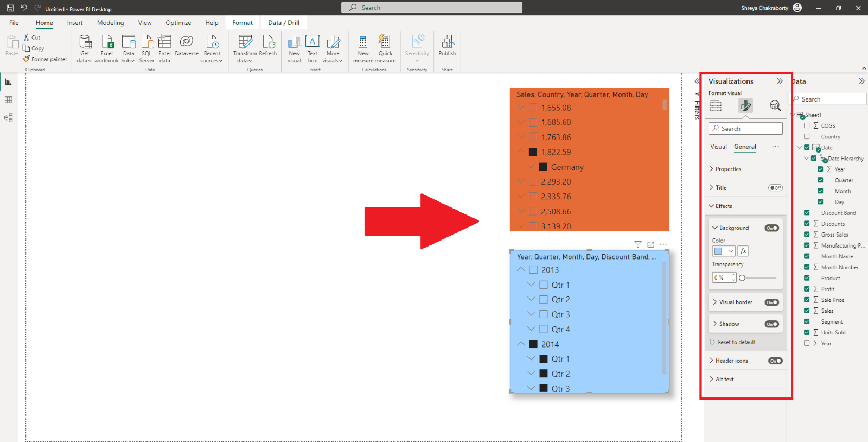Screen dimensions: 868x442
Task: Click the Format painter tool
Action: click(x=45, y=59)
